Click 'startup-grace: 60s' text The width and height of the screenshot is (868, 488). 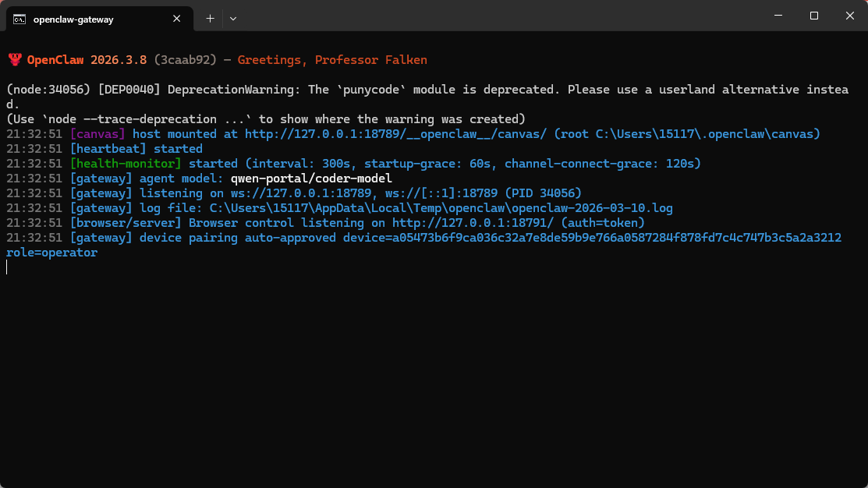click(427, 164)
